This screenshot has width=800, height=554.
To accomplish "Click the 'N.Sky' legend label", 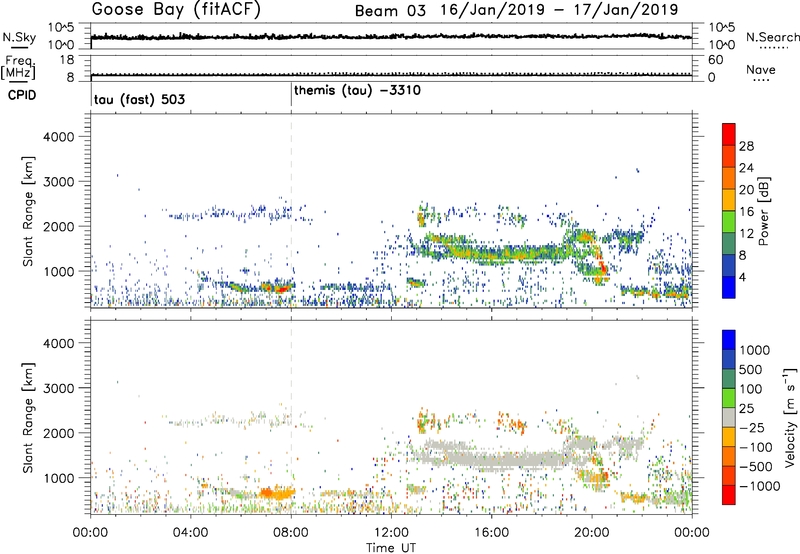I will coord(19,37).
